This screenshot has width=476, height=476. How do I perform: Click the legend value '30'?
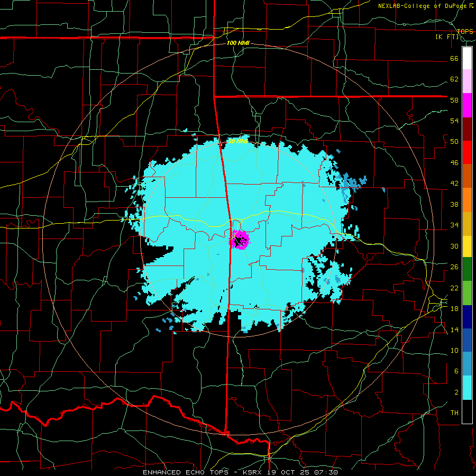454,246
